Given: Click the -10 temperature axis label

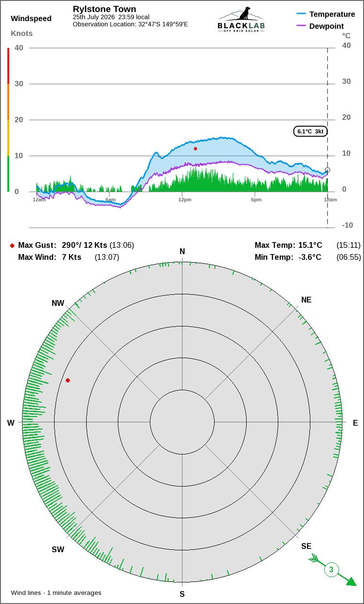Looking at the screenshot, I should point(348,225).
